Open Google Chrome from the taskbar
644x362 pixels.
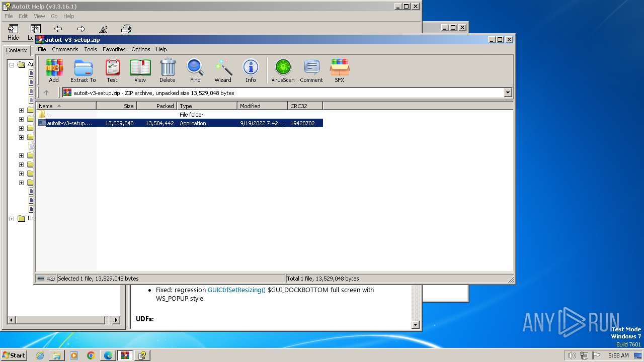[91, 355]
